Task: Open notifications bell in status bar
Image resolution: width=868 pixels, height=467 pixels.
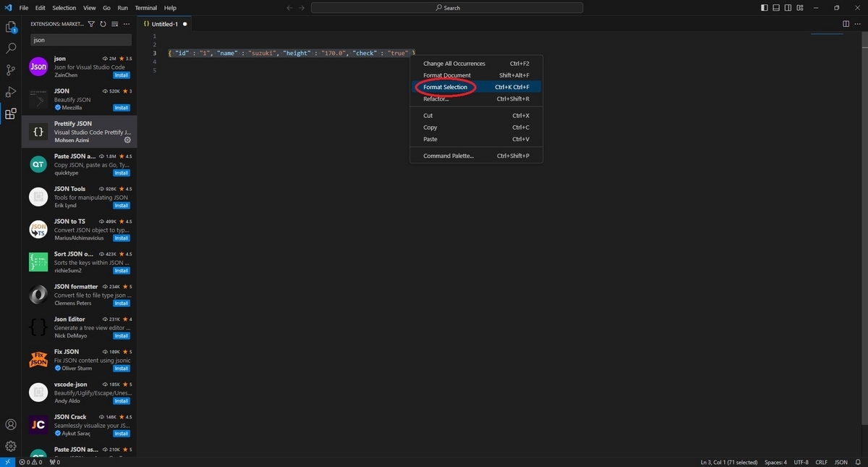Action: [859, 462]
